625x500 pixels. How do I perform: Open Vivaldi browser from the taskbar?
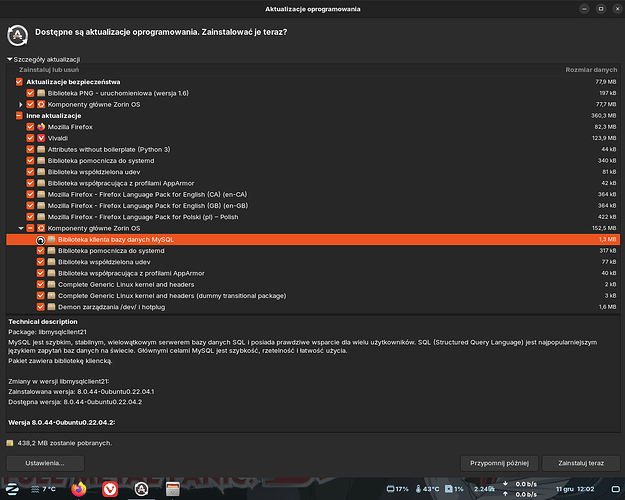pyautogui.click(x=110, y=488)
